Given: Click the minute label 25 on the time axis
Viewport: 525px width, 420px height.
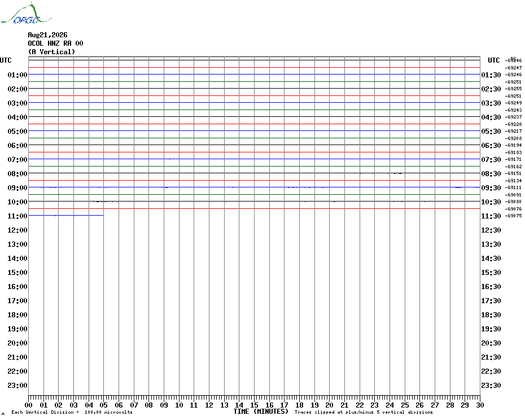Looking at the screenshot, I should pyautogui.click(x=405, y=405).
